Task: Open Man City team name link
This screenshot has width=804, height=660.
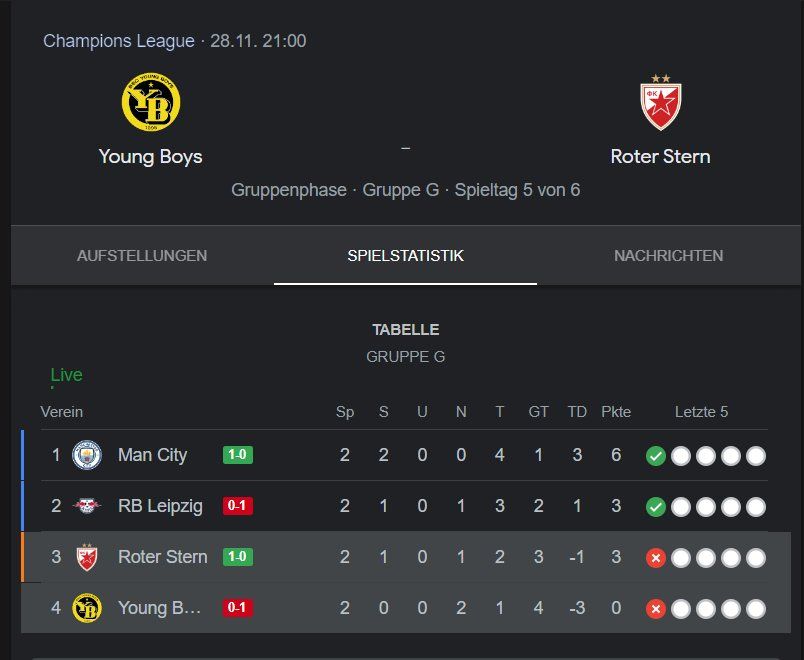Action: coord(152,455)
